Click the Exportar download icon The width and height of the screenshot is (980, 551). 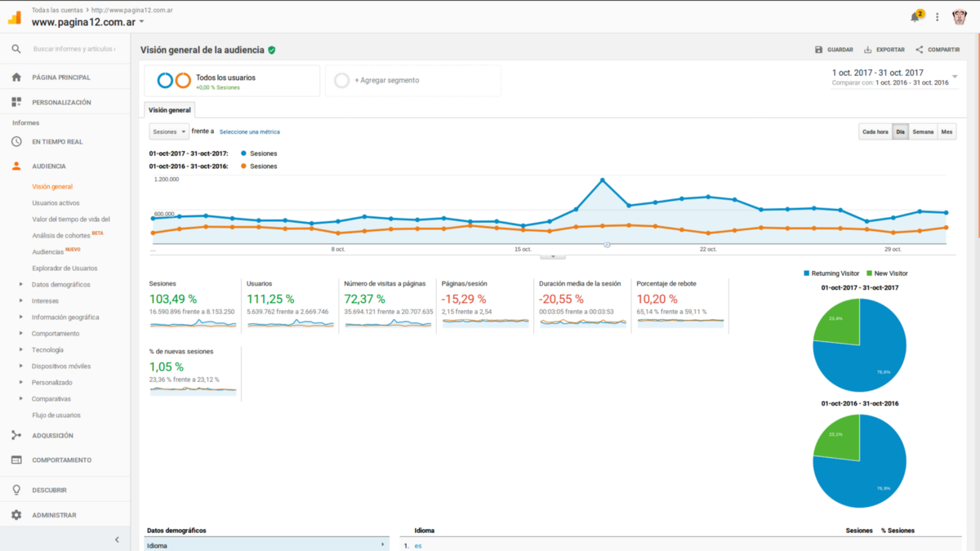pyautogui.click(x=868, y=50)
